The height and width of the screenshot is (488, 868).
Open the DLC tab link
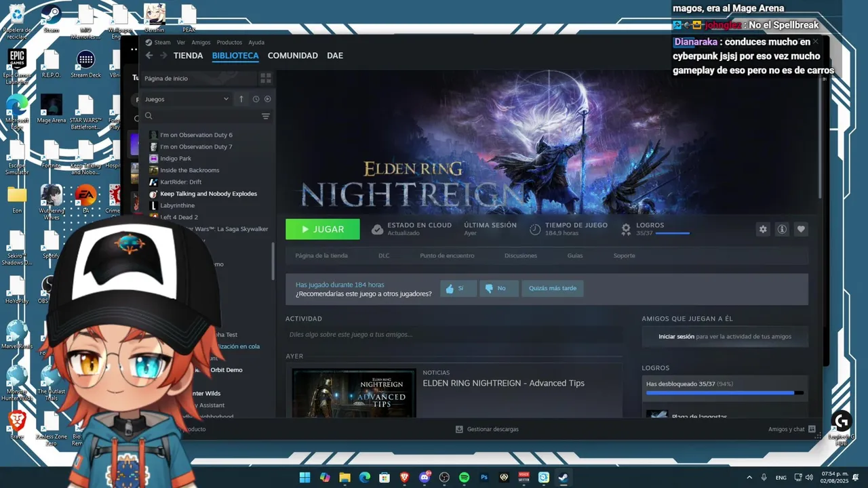tap(384, 256)
